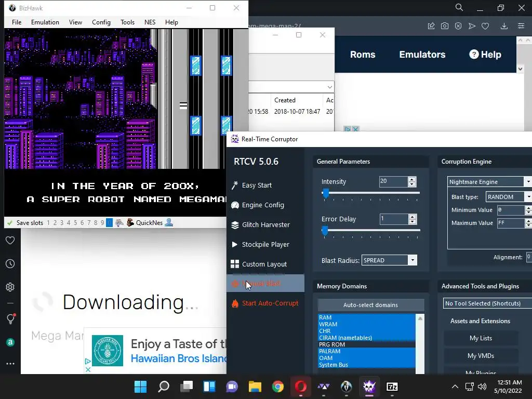The image size is (532, 399).
Task: Open My VMDs in Assets and Extensions
Action: 481,355
